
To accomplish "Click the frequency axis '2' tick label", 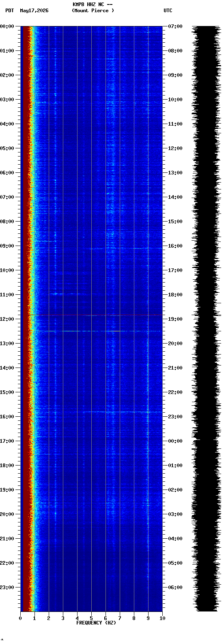I will [49, 618].
